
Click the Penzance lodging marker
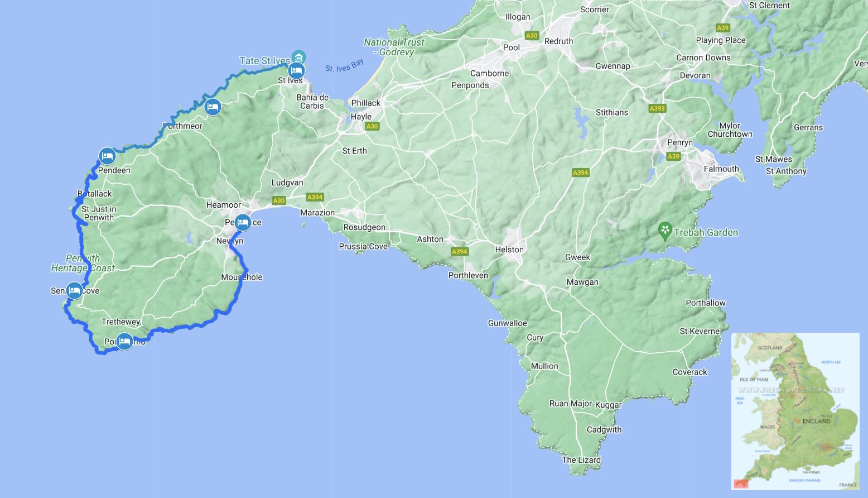[x=243, y=222]
